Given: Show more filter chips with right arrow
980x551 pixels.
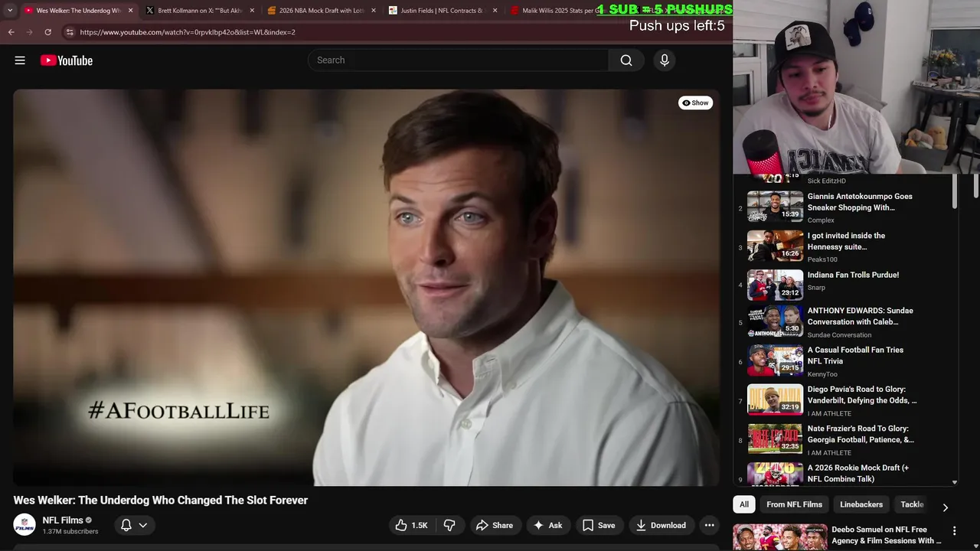Looking at the screenshot, I should (945, 507).
